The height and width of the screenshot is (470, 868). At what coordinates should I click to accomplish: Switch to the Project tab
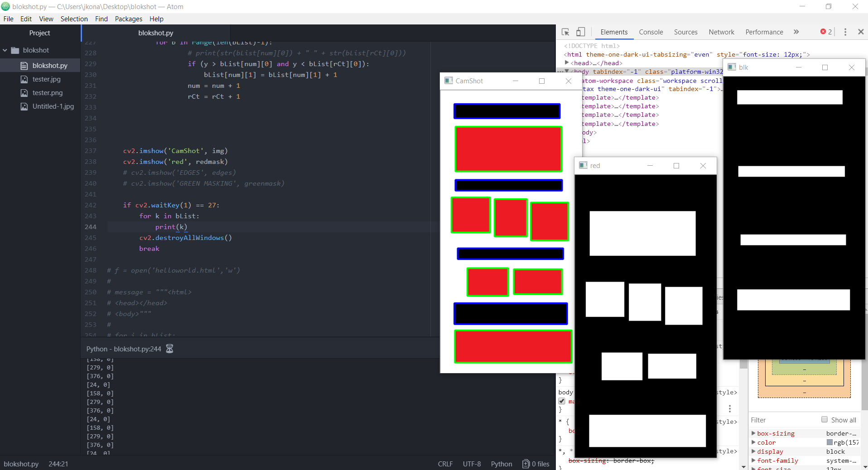(x=40, y=33)
